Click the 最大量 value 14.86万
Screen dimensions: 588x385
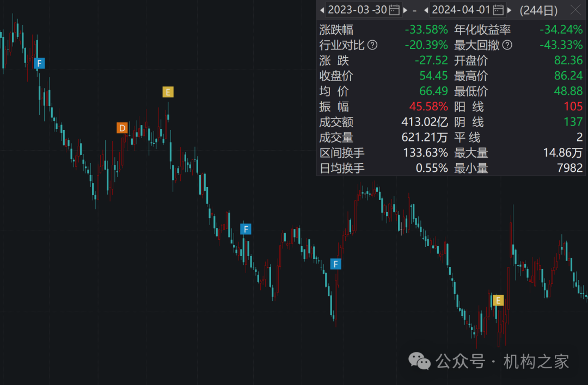point(563,153)
